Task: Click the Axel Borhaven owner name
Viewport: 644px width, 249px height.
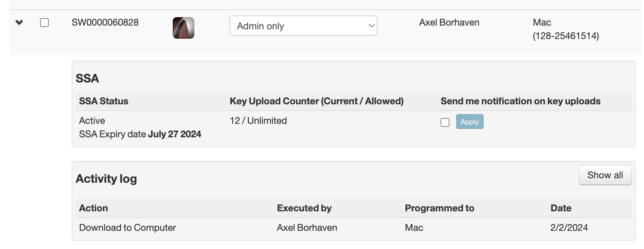Action: 449,23
